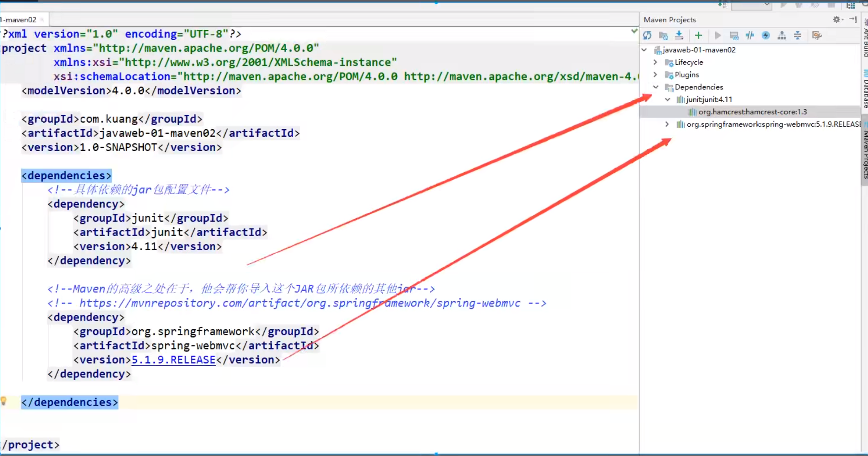Open Maven Projects panel gear settings
The width and height of the screenshot is (868, 456).
[x=837, y=19]
